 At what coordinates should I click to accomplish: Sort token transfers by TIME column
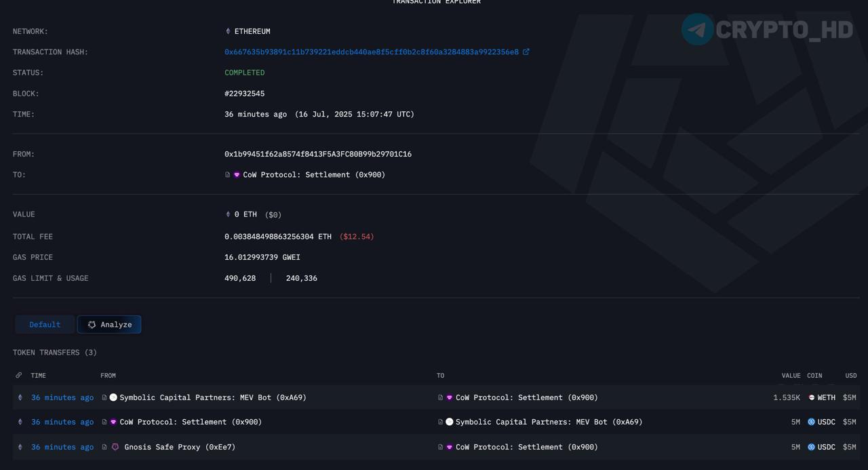coord(39,375)
